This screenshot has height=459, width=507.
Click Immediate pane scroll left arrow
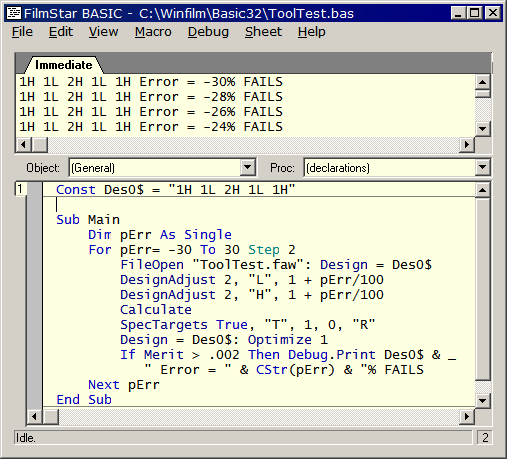click(24, 145)
